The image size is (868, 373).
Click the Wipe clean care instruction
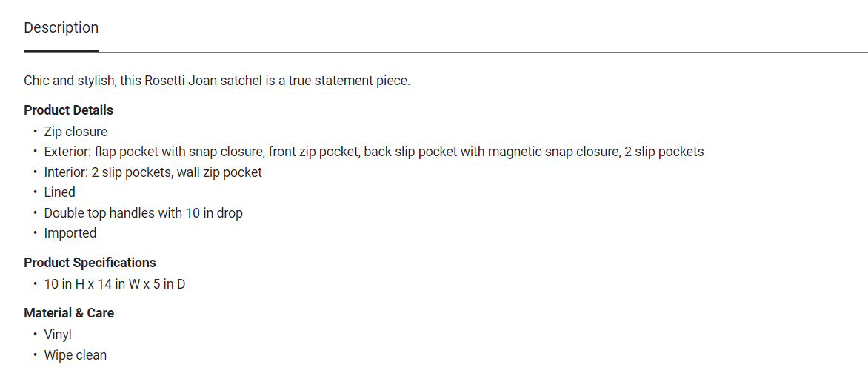click(76, 355)
